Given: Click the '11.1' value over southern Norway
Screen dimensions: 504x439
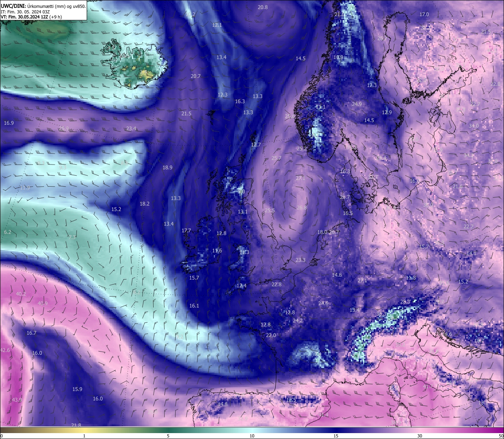Looking at the screenshot, I should coord(321,107).
